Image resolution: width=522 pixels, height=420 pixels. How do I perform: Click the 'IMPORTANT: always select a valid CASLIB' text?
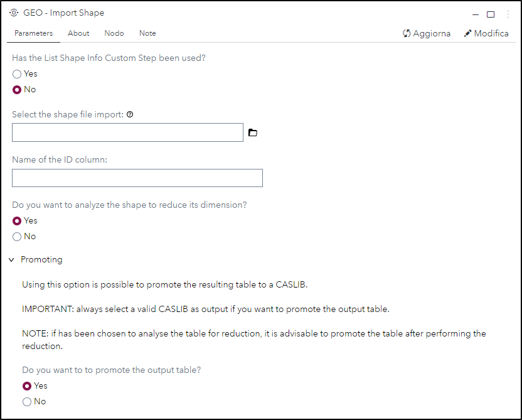click(206, 309)
